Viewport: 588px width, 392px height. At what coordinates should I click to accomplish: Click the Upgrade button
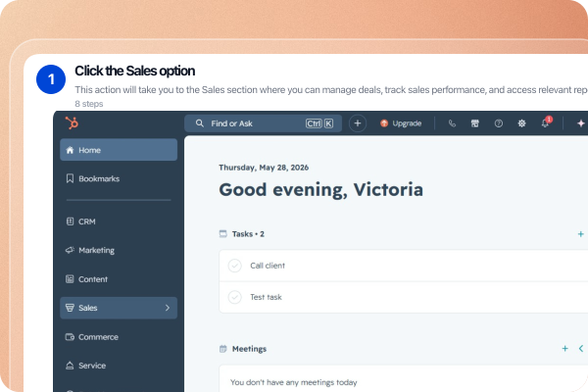tap(401, 123)
